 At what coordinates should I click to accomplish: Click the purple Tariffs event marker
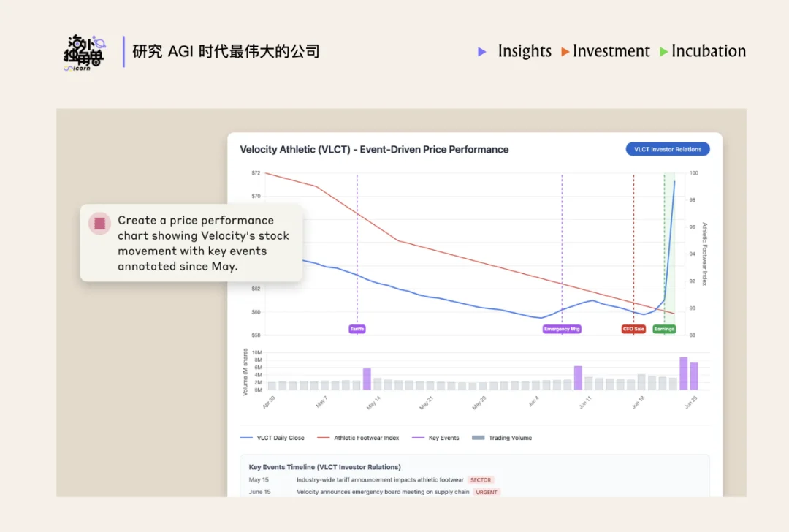point(357,329)
